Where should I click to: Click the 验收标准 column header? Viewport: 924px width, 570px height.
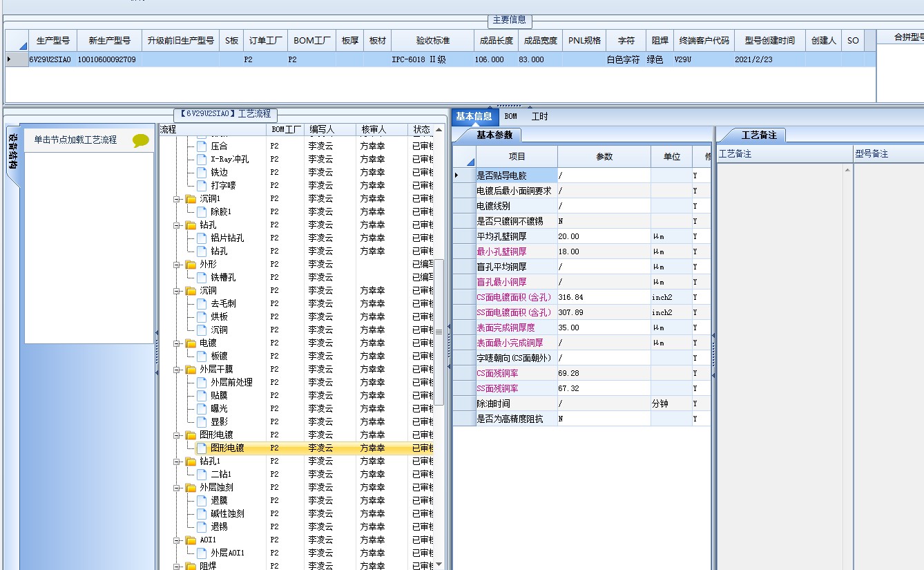coord(433,41)
